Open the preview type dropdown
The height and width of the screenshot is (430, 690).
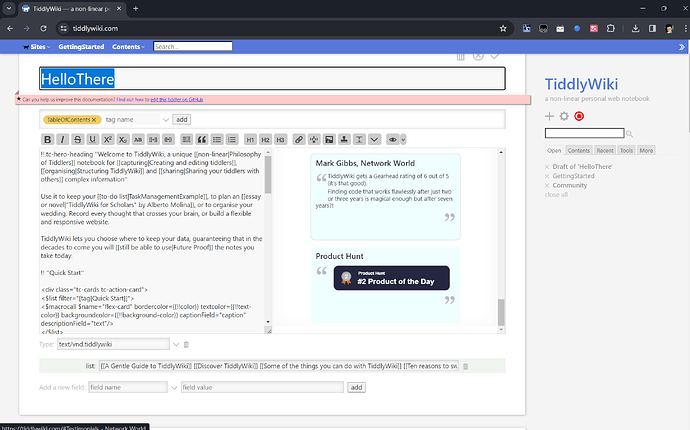point(403,140)
